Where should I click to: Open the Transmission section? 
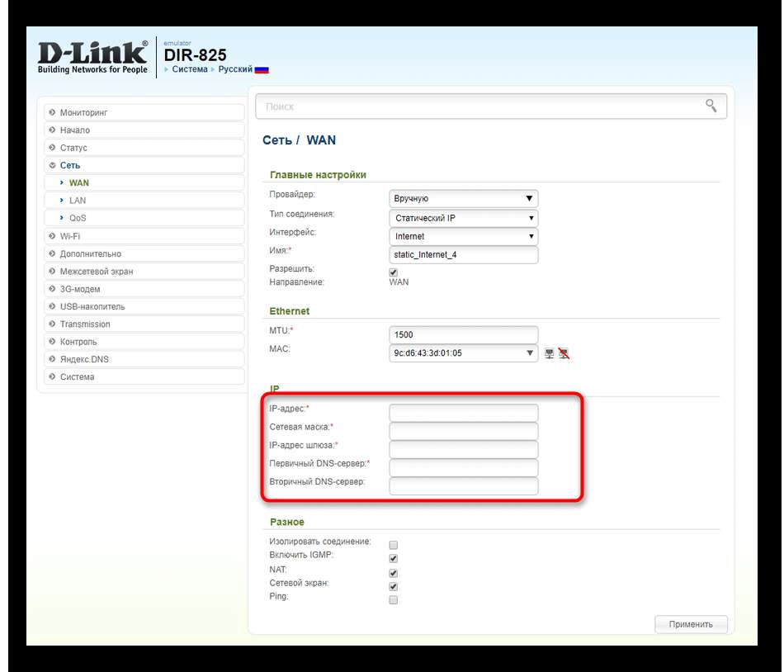(144, 324)
